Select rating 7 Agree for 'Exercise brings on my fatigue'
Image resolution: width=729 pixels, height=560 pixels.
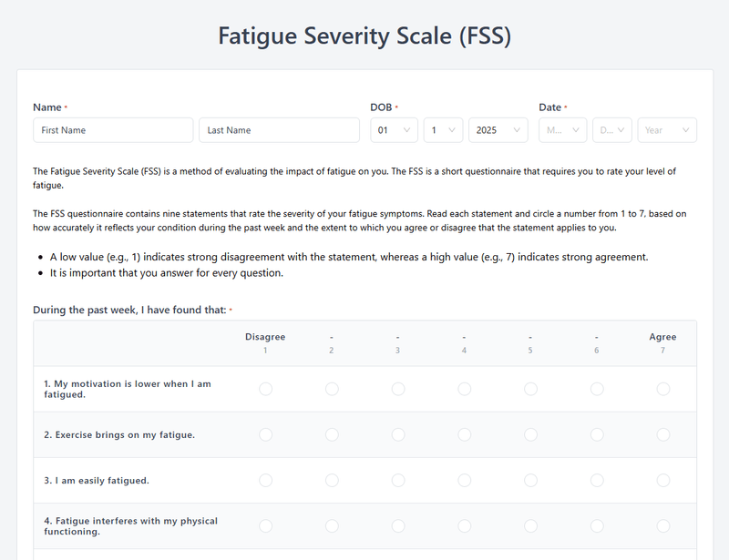coord(662,434)
